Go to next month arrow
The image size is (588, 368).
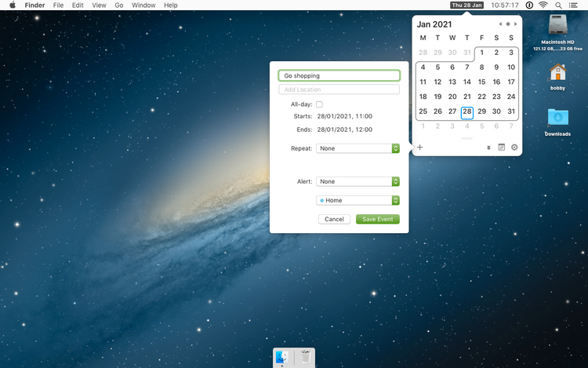coord(515,24)
